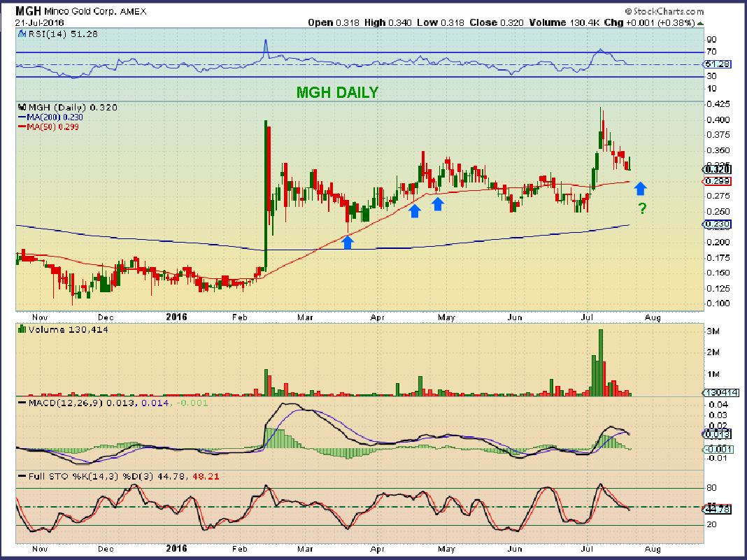Click the 44.78 stochastic axis tag
This screenshot has width=747, height=560.
[718, 509]
